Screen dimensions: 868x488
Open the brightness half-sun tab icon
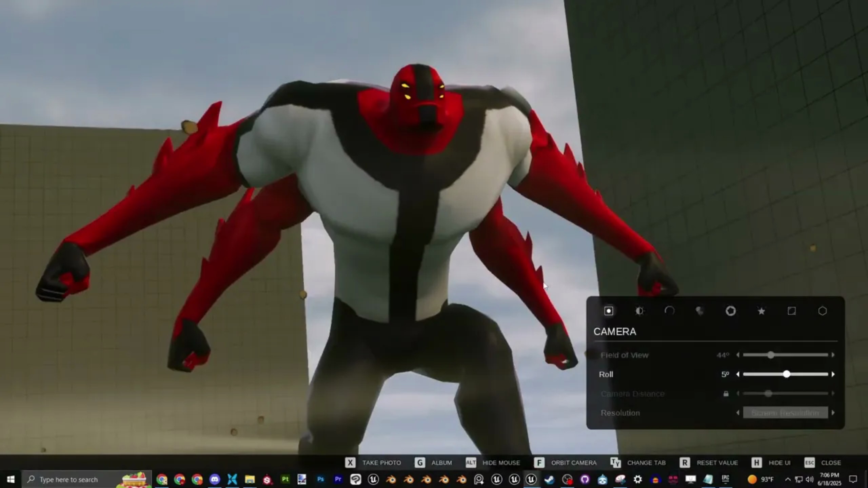pyautogui.click(x=639, y=311)
